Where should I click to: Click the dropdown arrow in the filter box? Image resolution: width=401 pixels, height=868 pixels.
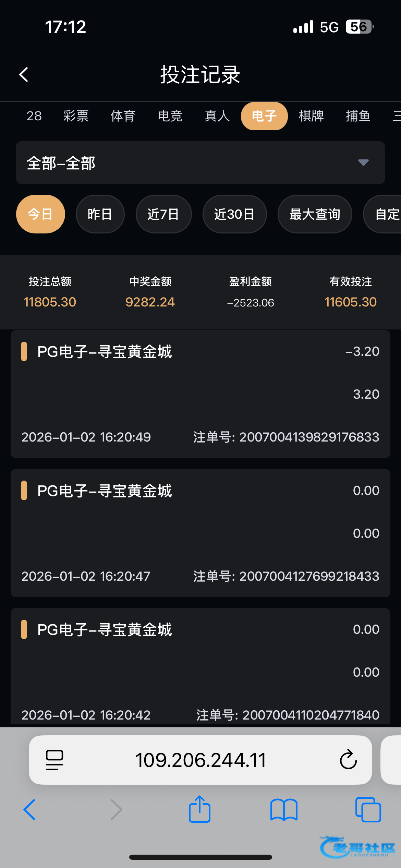coord(363,162)
